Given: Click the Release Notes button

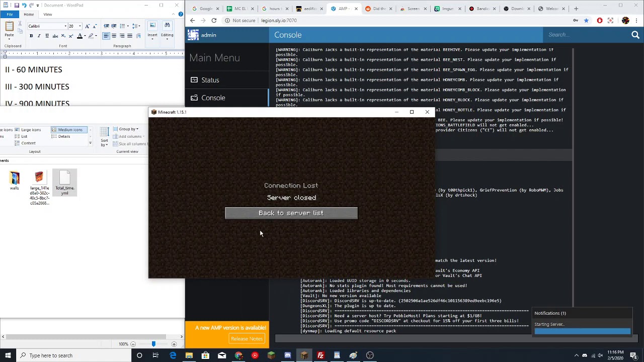Looking at the screenshot, I should [x=247, y=339].
